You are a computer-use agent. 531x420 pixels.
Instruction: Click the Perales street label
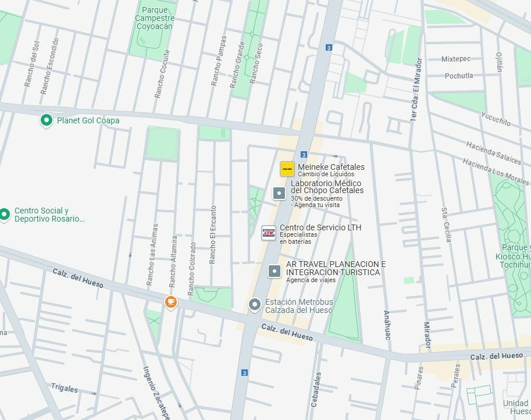click(x=456, y=376)
